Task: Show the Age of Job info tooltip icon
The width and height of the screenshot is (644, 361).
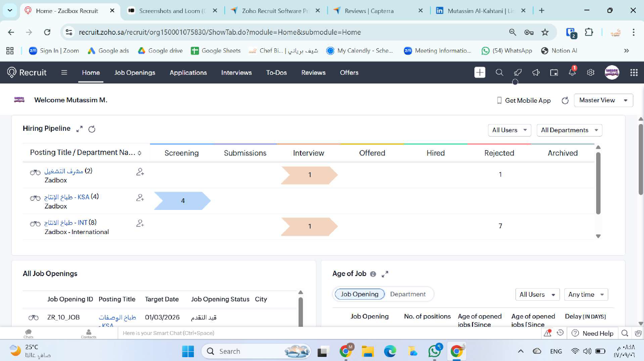Action: (x=373, y=274)
